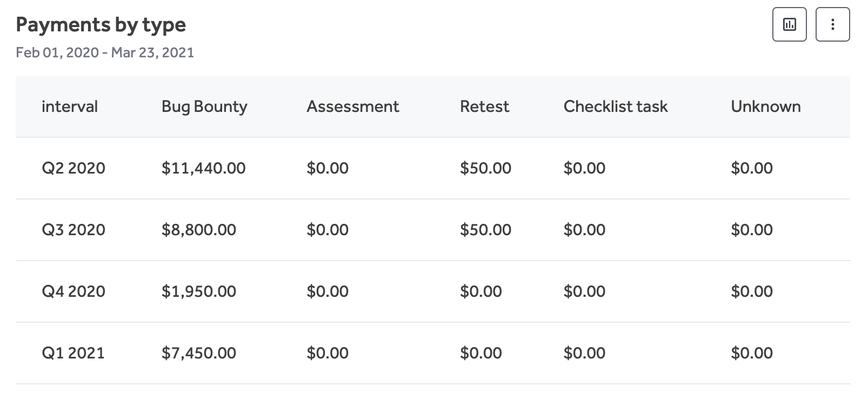Sort table by Bug Bounty column

click(x=204, y=107)
